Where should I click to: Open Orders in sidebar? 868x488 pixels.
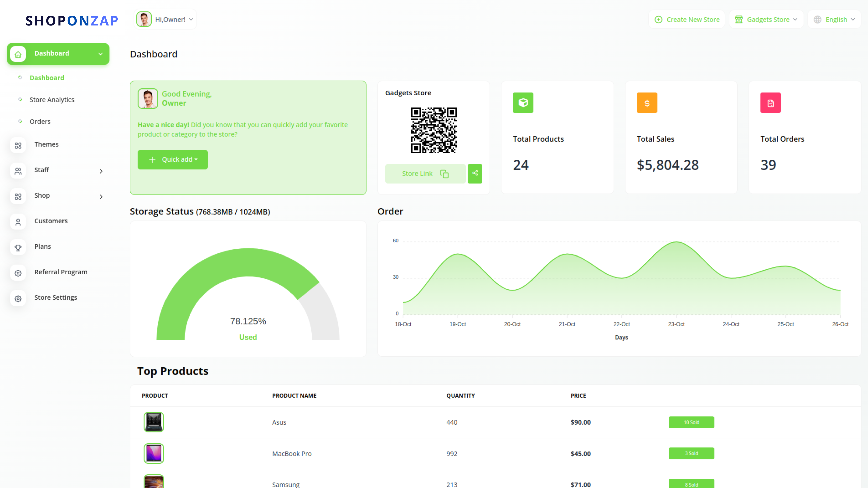click(40, 122)
